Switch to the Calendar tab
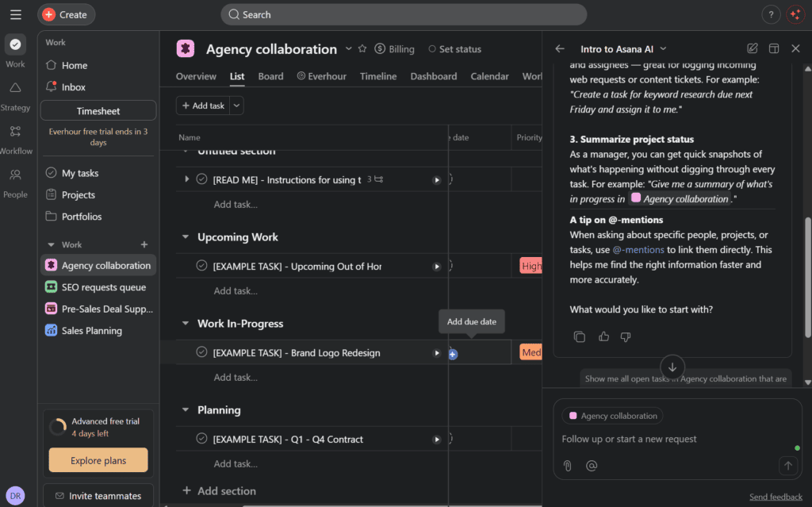The width and height of the screenshot is (812, 507). (489, 76)
